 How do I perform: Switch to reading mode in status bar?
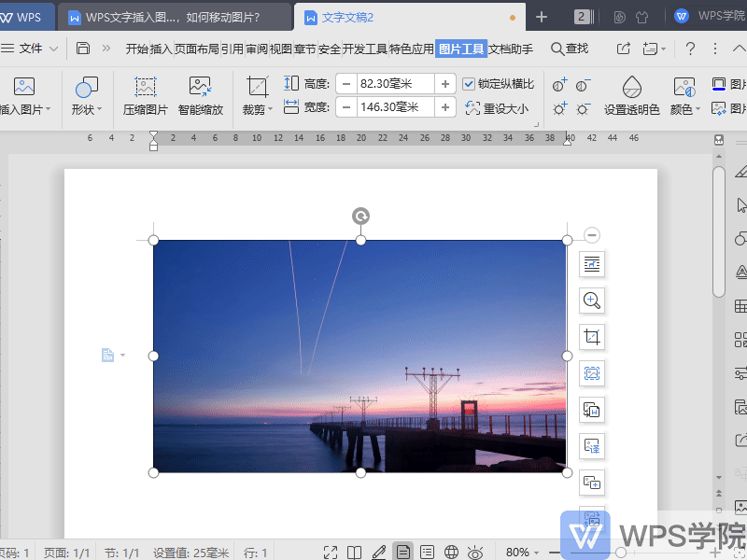(354, 553)
